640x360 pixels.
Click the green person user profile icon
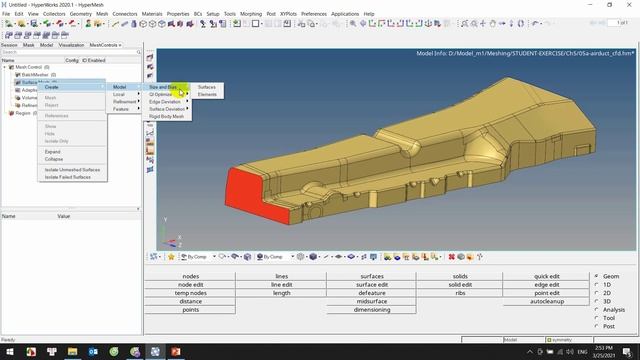[88, 24]
